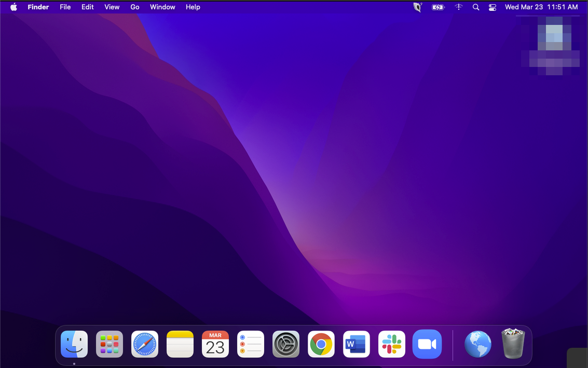Open Microsoft Word
Viewport: 588px width, 368px height.
click(356, 344)
